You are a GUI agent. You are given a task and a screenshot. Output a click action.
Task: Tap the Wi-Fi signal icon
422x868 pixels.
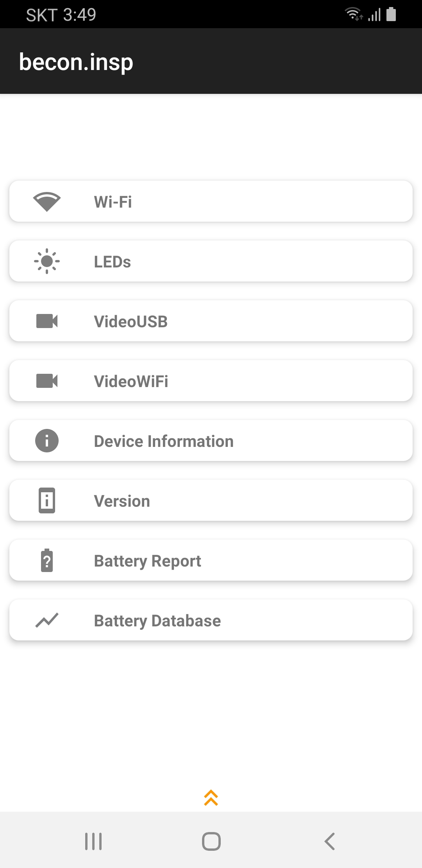coord(47,202)
